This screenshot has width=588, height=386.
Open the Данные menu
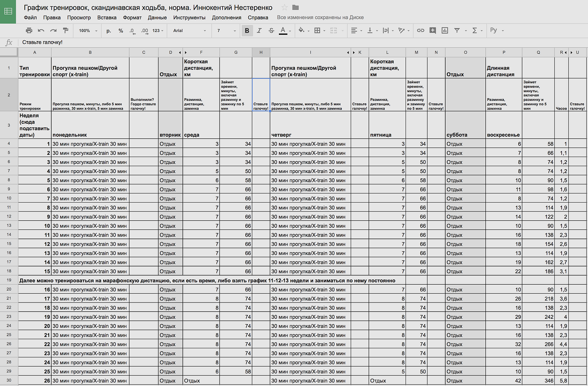(x=157, y=18)
